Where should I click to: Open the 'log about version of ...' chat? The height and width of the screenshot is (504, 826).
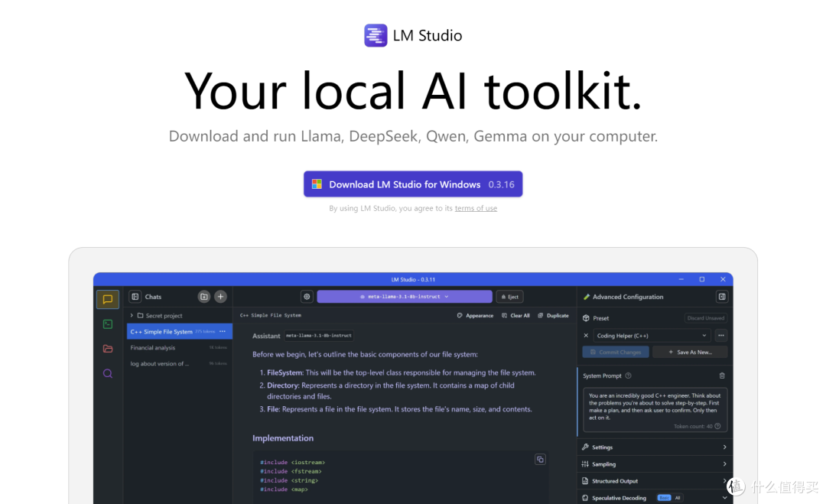point(179,363)
